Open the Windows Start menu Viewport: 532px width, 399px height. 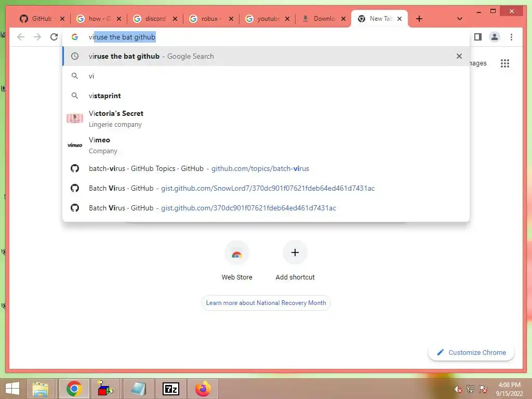(12, 389)
